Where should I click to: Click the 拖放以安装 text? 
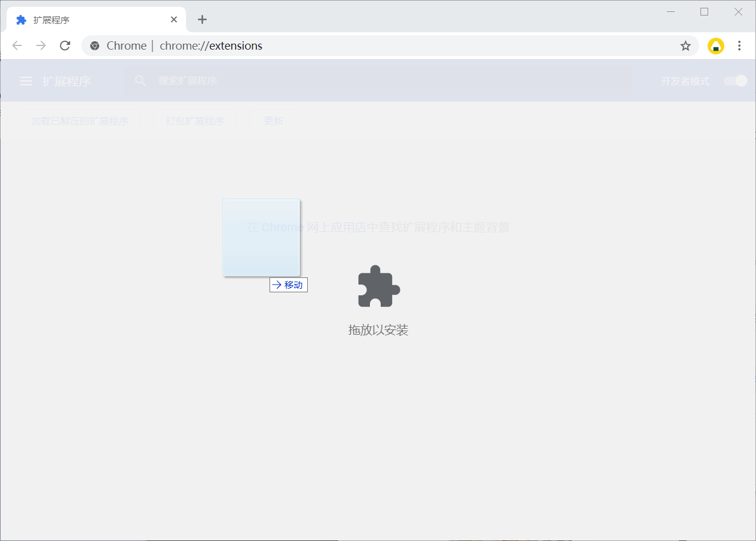[x=378, y=330]
